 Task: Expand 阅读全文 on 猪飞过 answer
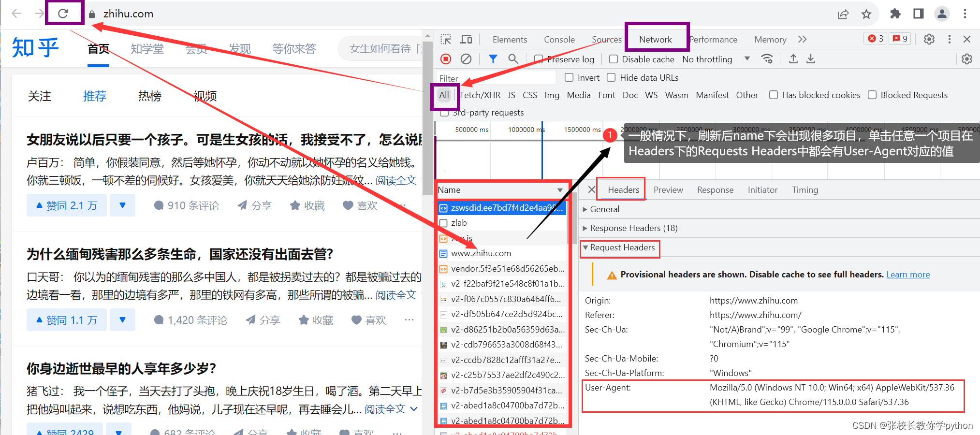(x=391, y=409)
